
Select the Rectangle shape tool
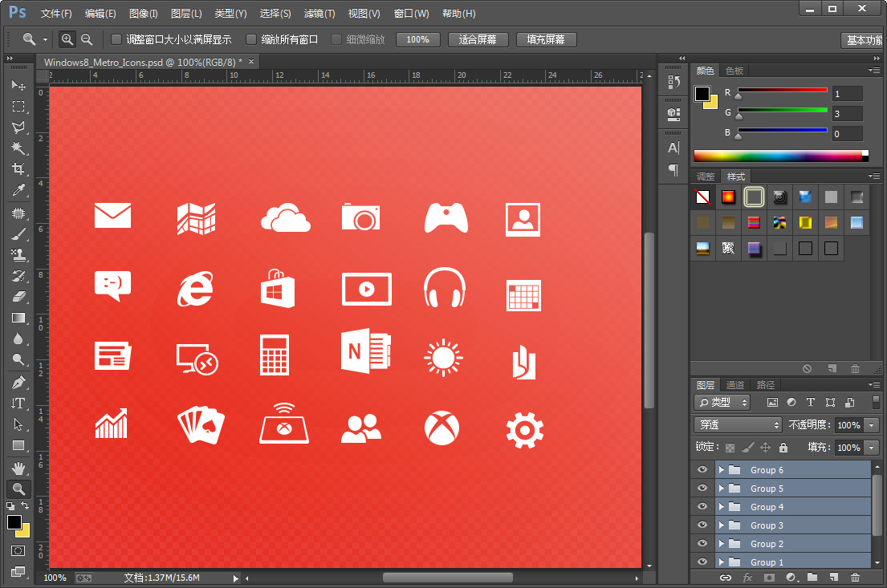[18, 445]
